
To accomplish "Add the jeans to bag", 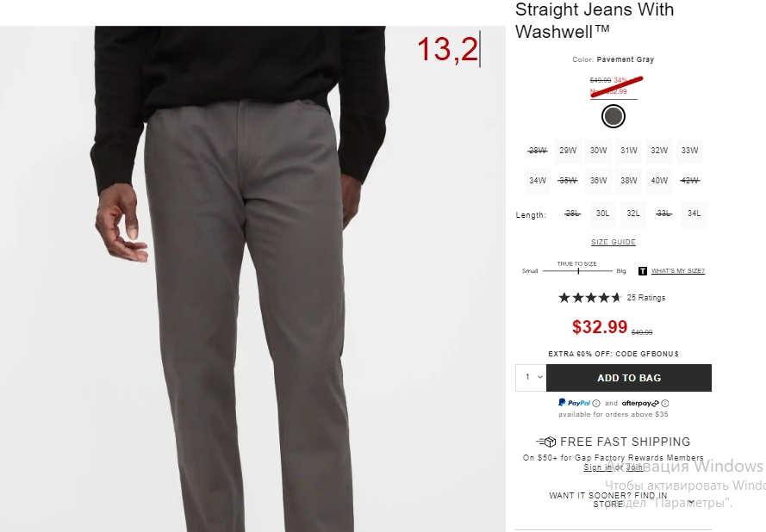I will [629, 378].
